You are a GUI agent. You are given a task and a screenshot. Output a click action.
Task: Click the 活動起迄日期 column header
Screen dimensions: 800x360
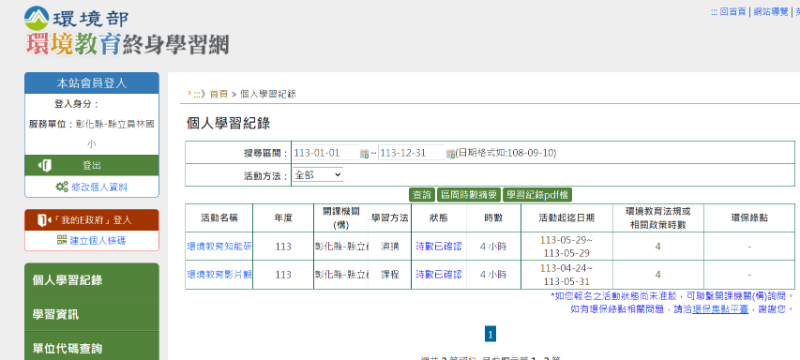[x=567, y=218]
